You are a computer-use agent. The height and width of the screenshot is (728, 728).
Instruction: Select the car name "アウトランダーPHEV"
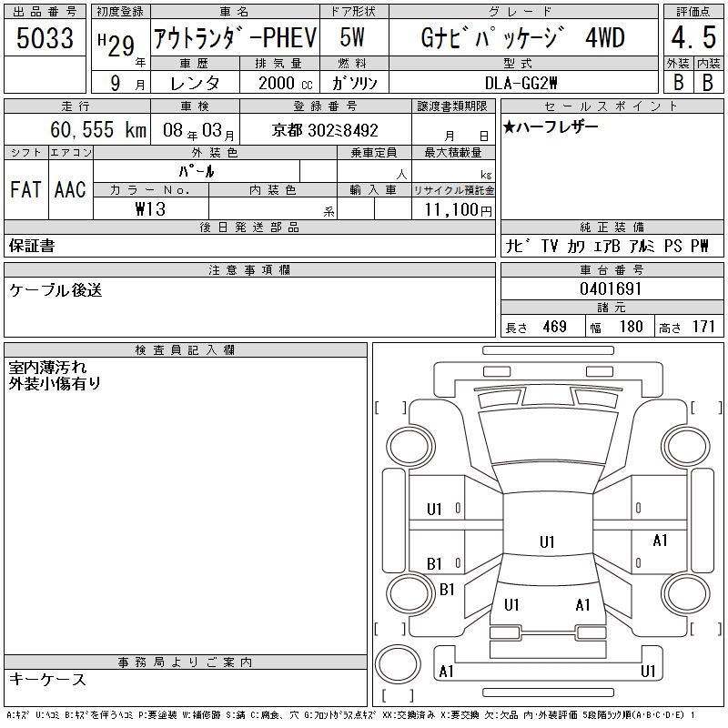[x=235, y=37]
